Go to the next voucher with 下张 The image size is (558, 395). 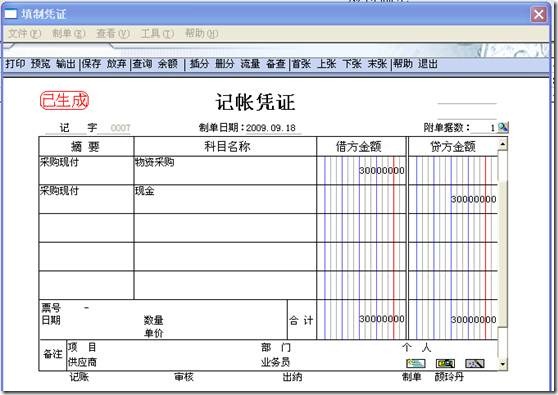pyautogui.click(x=352, y=64)
